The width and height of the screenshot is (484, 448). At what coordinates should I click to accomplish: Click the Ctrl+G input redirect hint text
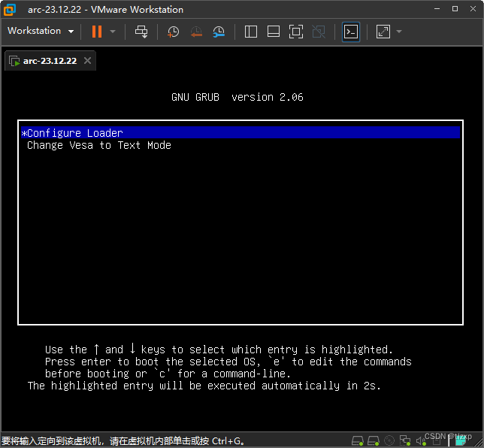point(123,441)
